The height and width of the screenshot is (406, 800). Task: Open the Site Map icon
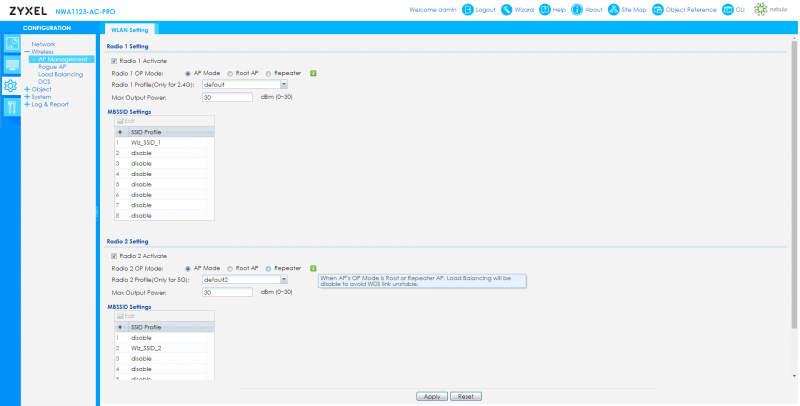click(613, 10)
